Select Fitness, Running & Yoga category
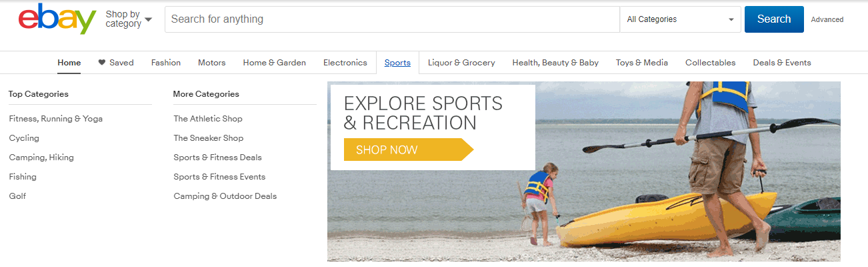 (56, 119)
